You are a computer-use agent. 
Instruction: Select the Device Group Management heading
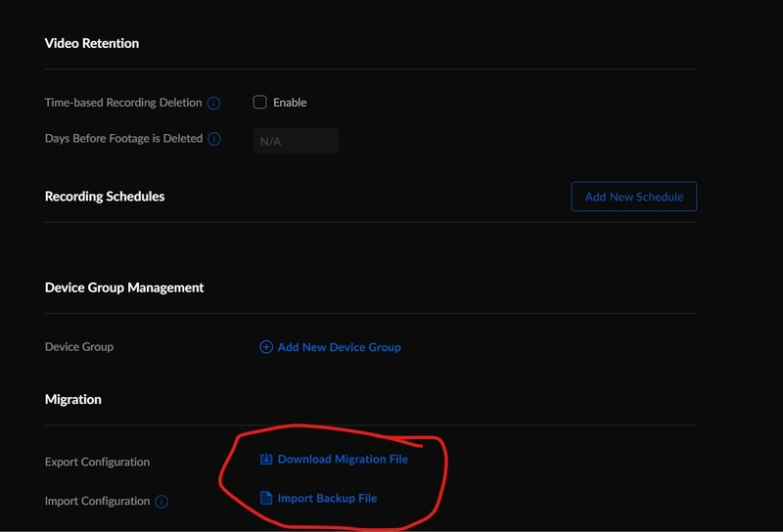click(124, 288)
